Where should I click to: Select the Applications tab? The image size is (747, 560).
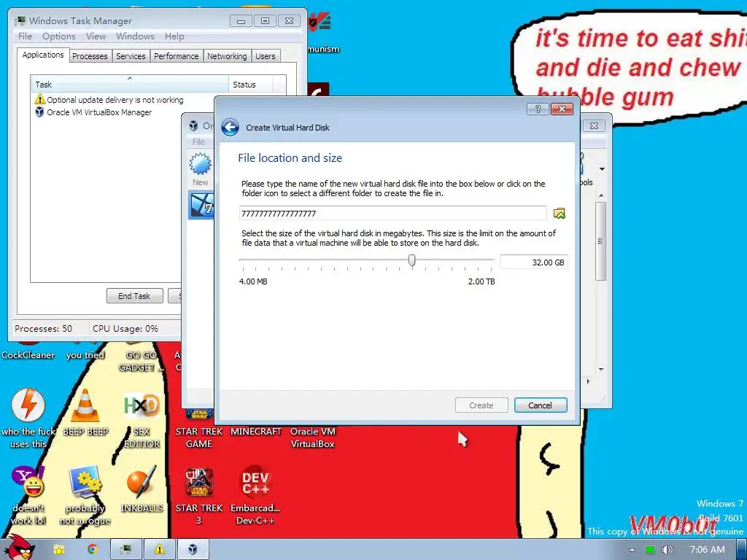click(43, 55)
